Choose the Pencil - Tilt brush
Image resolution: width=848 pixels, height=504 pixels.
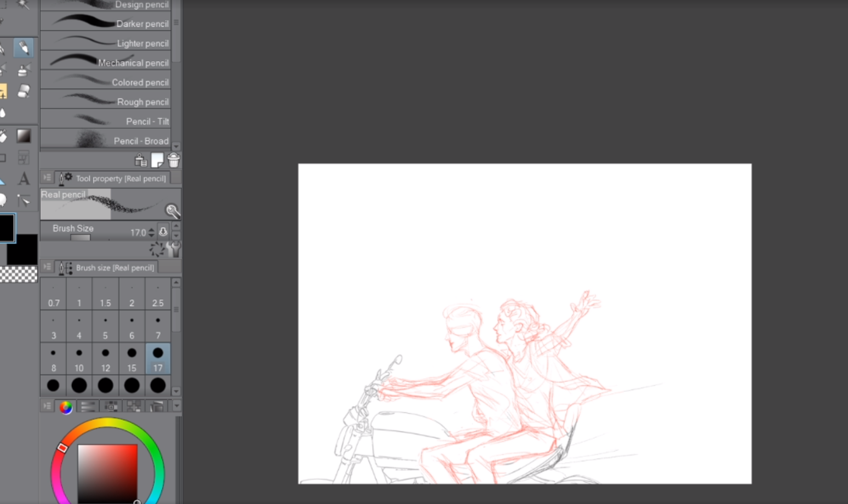pos(106,121)
